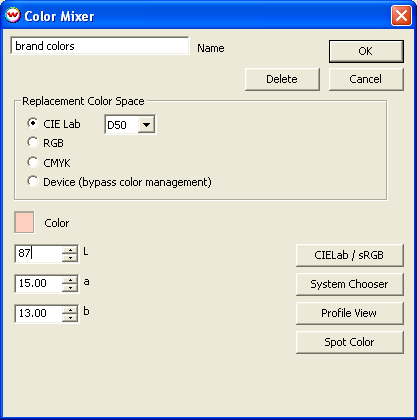Click the pink Color swatch
The height and width of the screenshot is (420, 417).
(x=24, y=222)
